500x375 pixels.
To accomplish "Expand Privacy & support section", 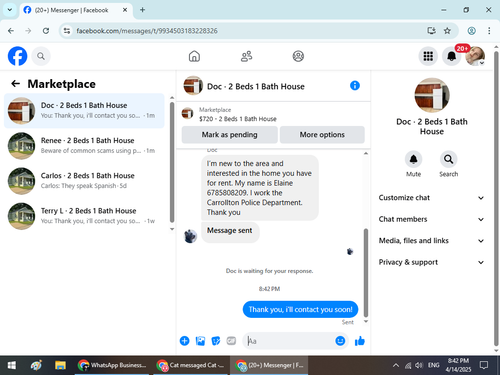I will [x=431, y=262].
